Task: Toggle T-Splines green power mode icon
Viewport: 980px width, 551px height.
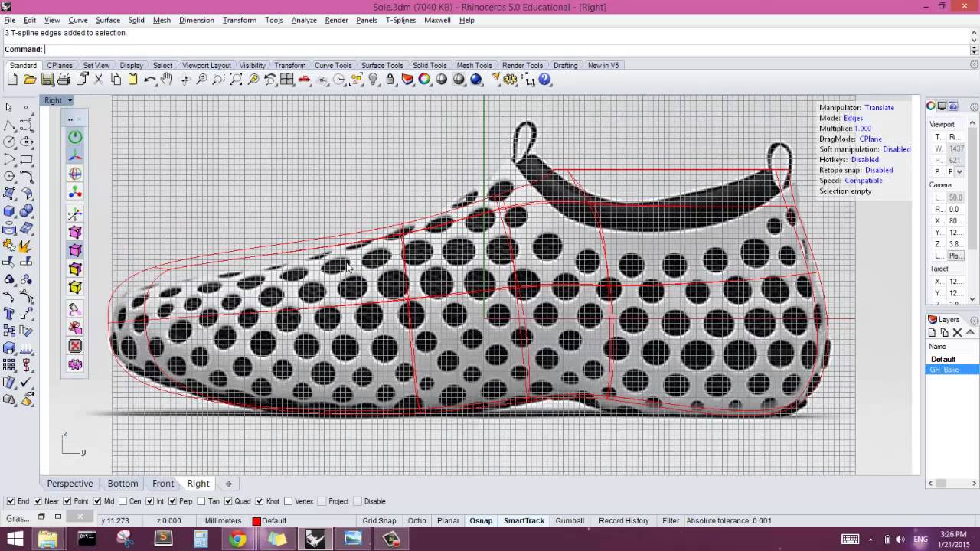Action: pos(75,137)
